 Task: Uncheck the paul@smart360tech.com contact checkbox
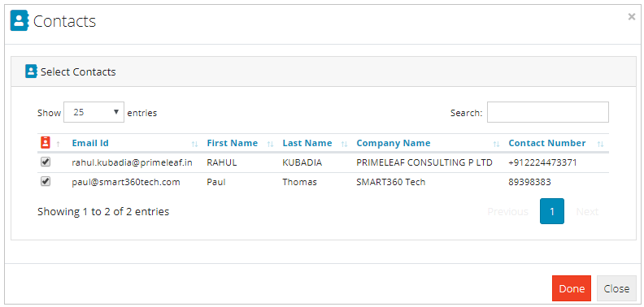click(x=46, y=181)
